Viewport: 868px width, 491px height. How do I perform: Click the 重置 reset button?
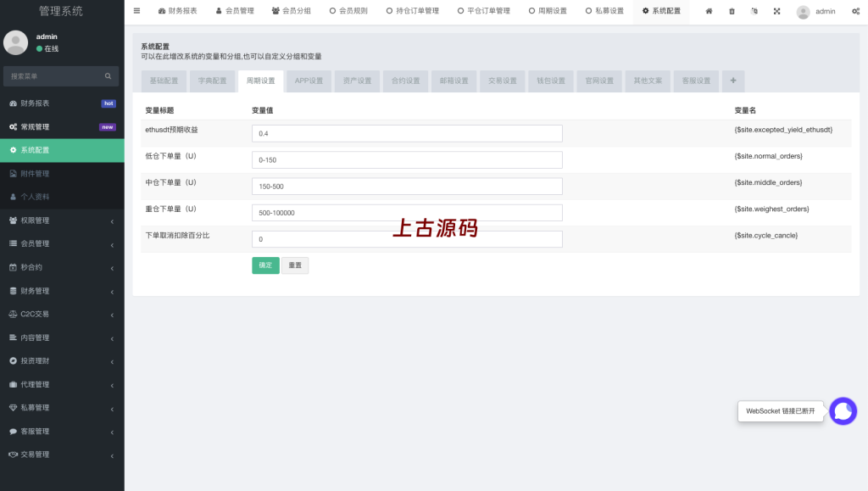[x=295, y=265]
